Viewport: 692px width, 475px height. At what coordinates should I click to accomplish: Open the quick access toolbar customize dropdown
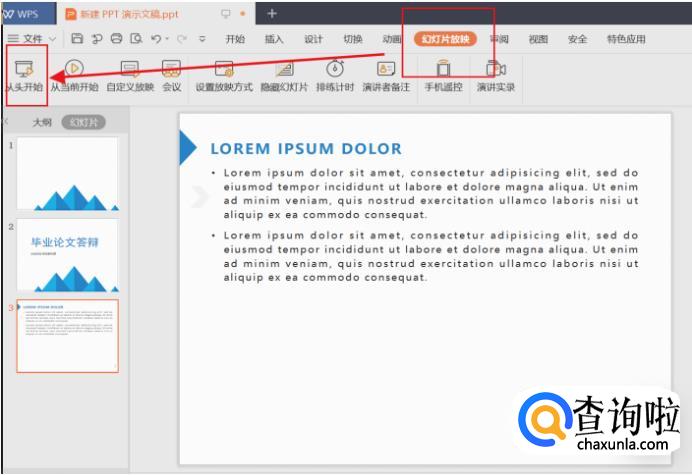point(202,39)
